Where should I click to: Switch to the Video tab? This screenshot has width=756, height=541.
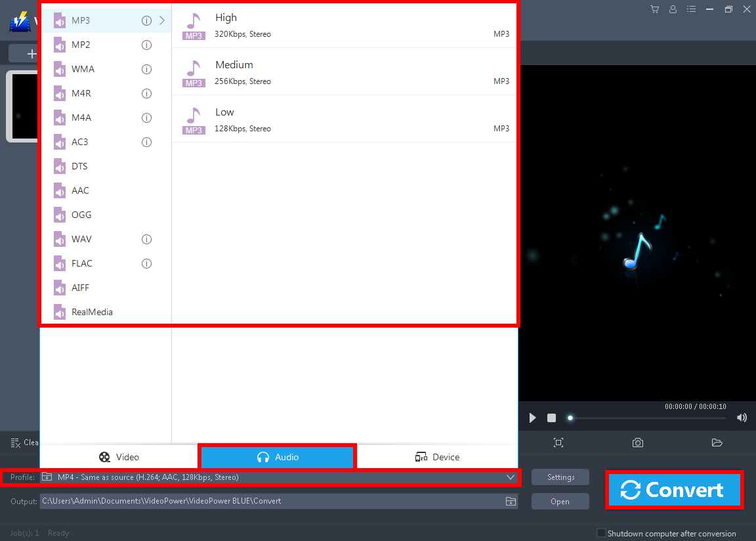coord(119,456)
